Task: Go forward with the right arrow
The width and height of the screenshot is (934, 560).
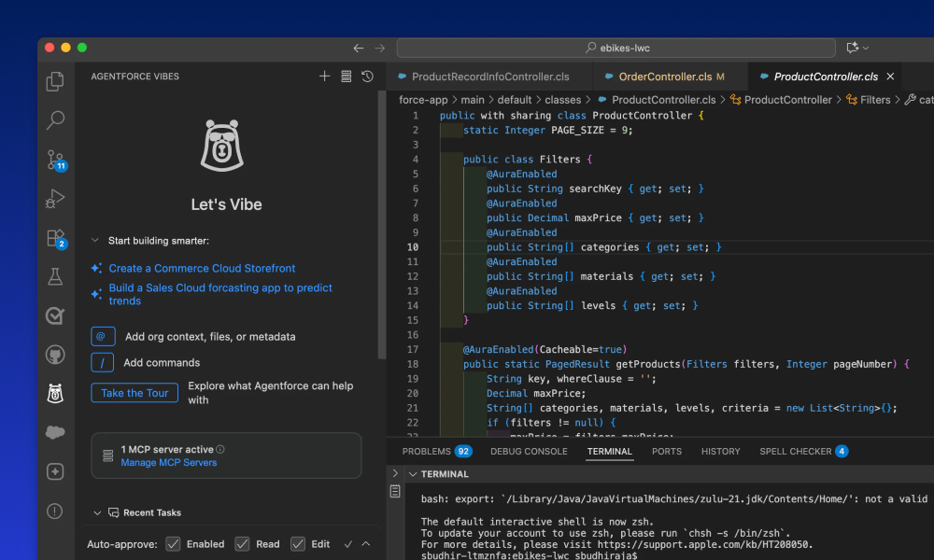Action: tap(380, 49)
